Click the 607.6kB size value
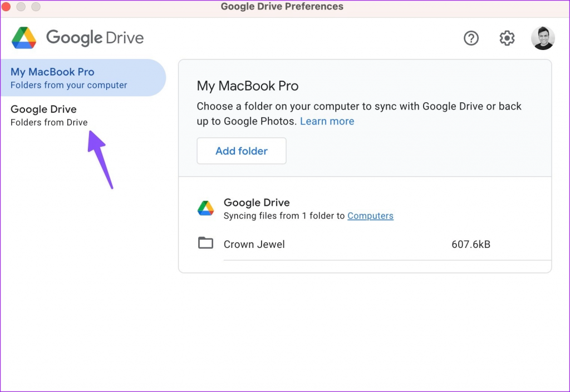Image resolution: width=570 pixels, height=392 pixels. (471, 244)
